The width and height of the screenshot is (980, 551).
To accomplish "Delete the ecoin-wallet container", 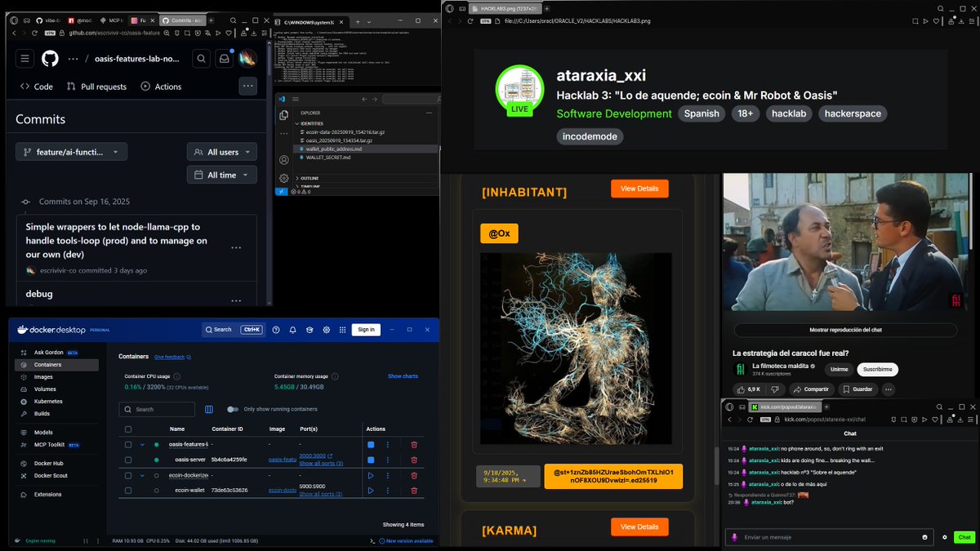I will coord(414,491).
